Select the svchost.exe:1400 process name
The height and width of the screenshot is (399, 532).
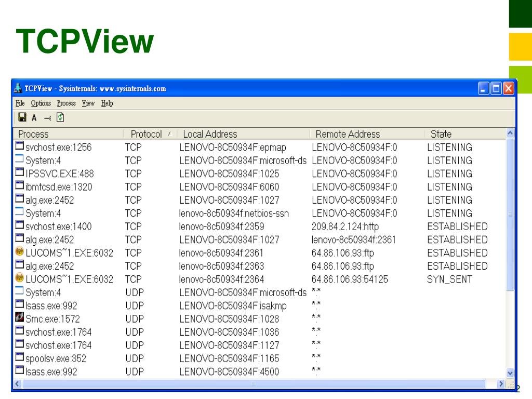[59, 227]
